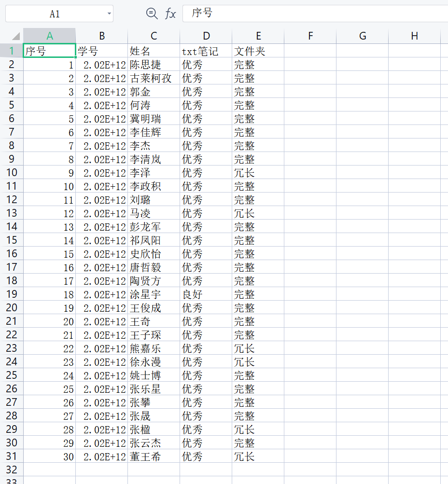
Task: Click the 学号 header cell
Action: click(101, 51)
